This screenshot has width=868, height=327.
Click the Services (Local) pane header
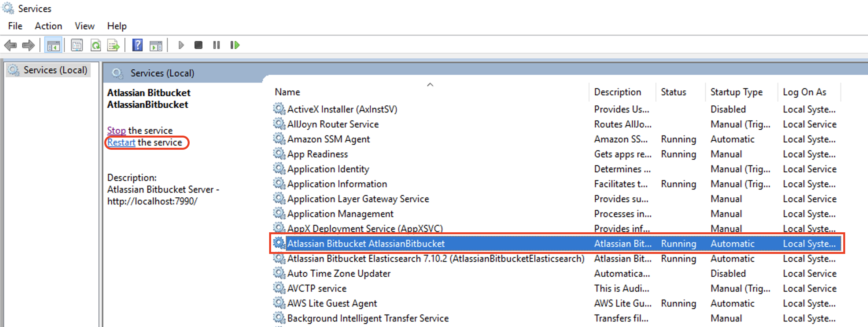click(x=162, y=73)
